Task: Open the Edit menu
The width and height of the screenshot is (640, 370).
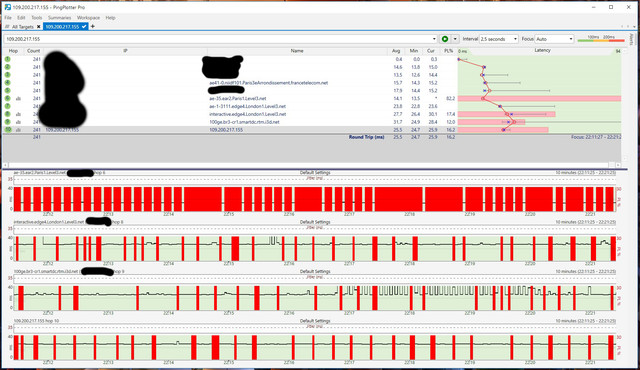Action: [x=21, y=18]
